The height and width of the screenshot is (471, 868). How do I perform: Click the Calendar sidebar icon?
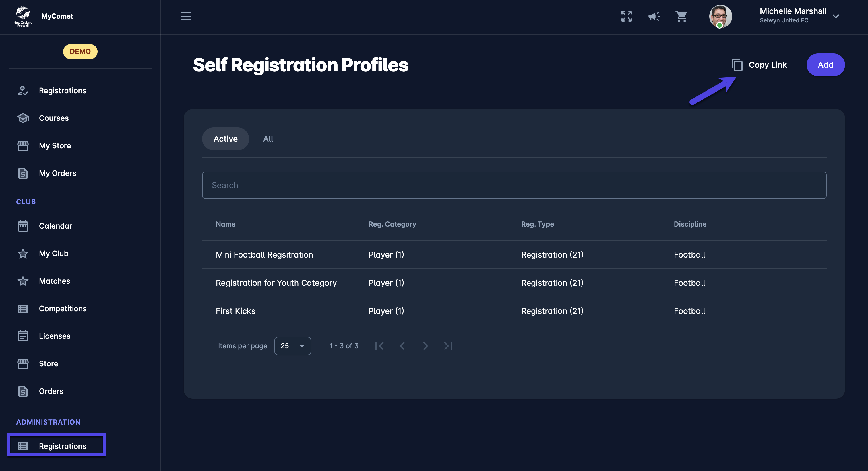23,226
